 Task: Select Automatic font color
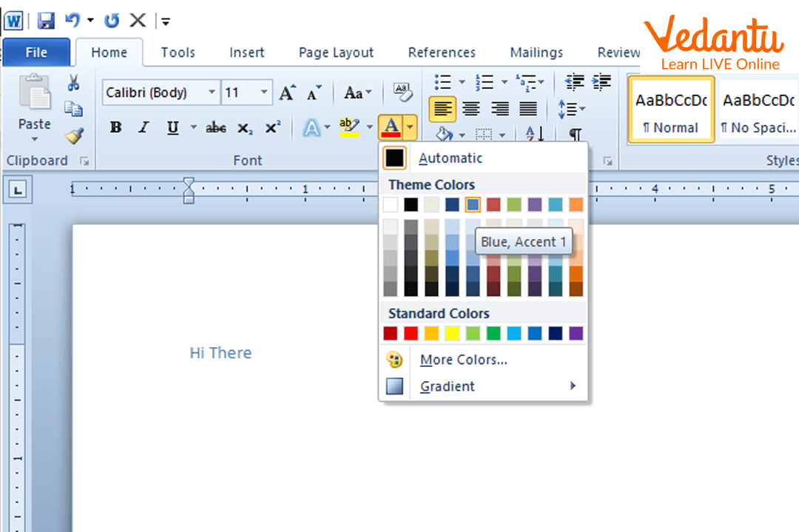450,158
